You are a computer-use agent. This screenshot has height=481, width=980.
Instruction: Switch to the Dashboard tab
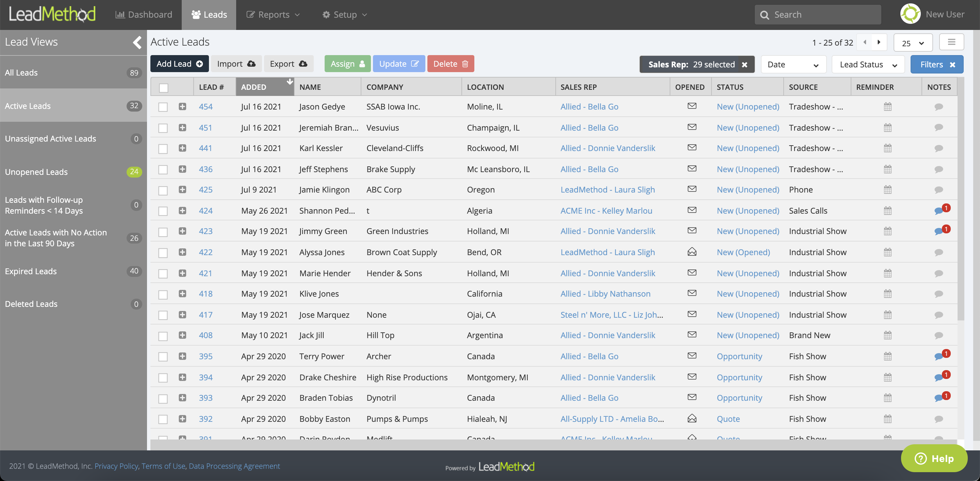tap(143, 14)
